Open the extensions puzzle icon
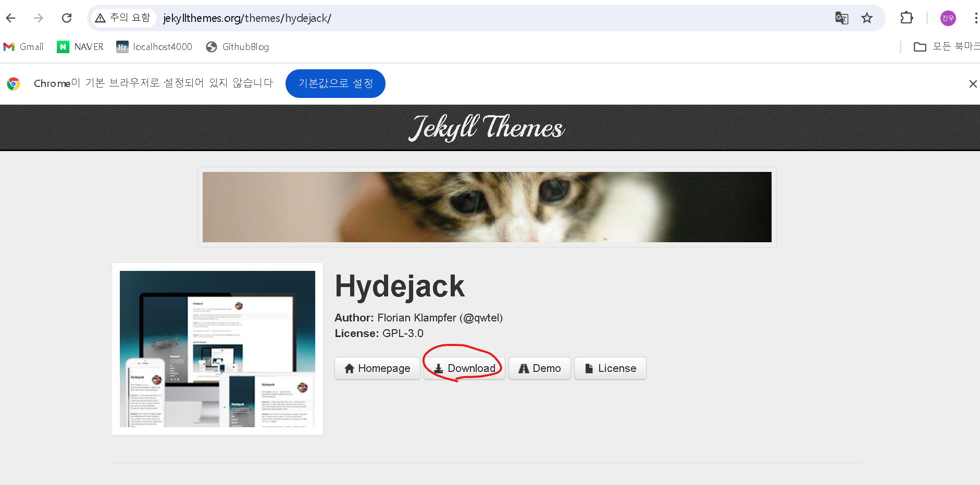 click(x=907, y=18)
